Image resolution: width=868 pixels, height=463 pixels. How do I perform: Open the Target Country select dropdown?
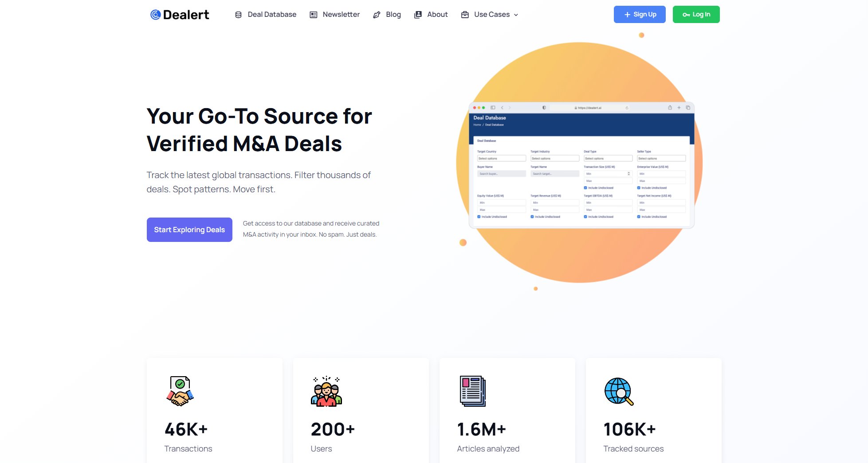point(501,158)
